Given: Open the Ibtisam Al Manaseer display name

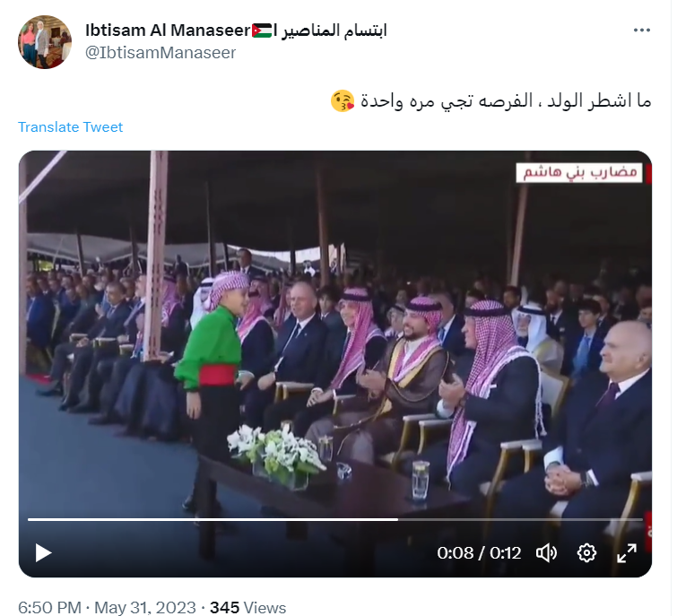Looking at the screenshot, I should (x=168, y=30).
